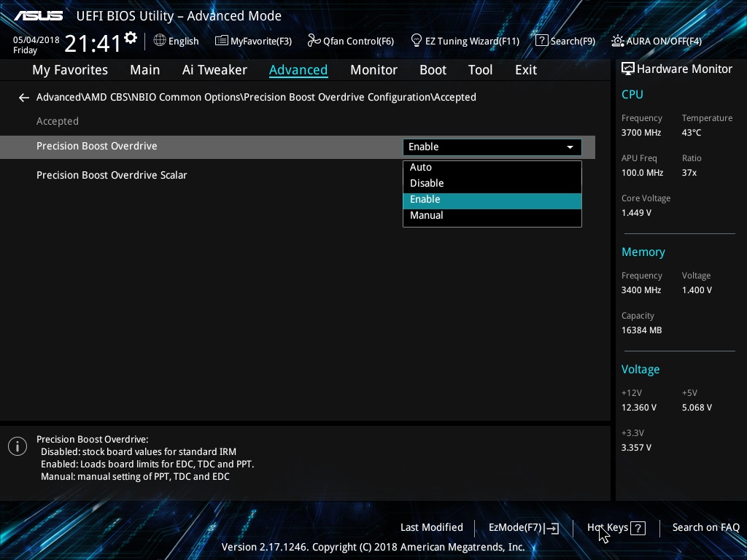The width and height of the screenshot is (747, 560).
Task: Click Search on FAQ link
Action: point(705,528)
